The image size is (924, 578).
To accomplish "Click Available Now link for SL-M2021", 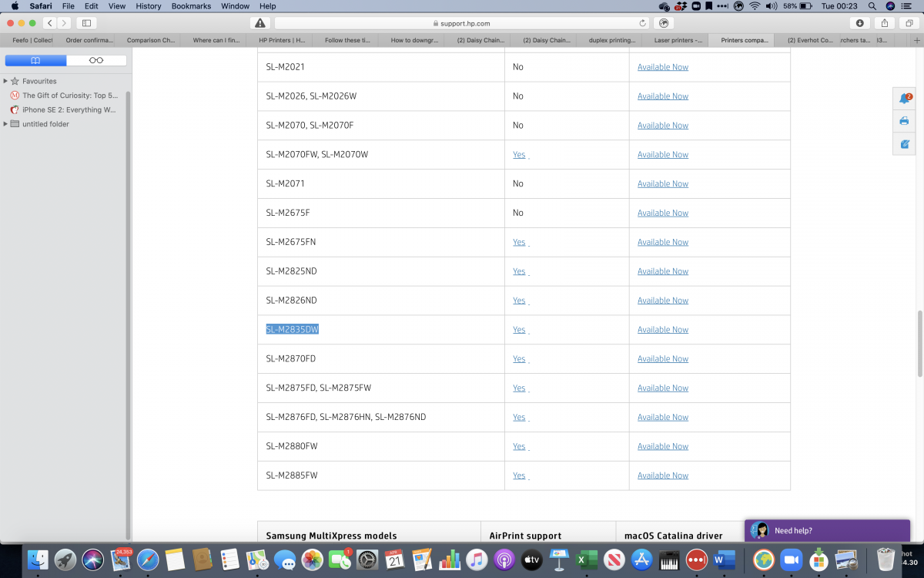I will pos(663,67).
